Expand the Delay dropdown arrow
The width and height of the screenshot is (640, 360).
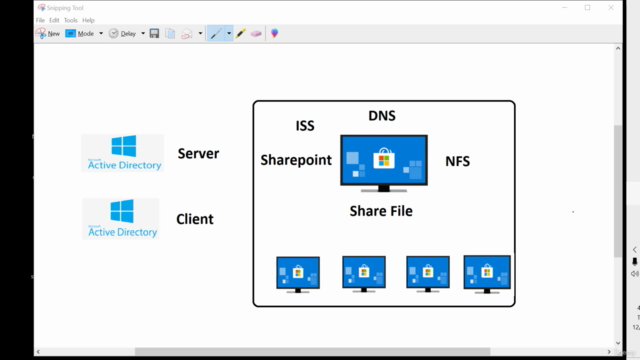143,33
